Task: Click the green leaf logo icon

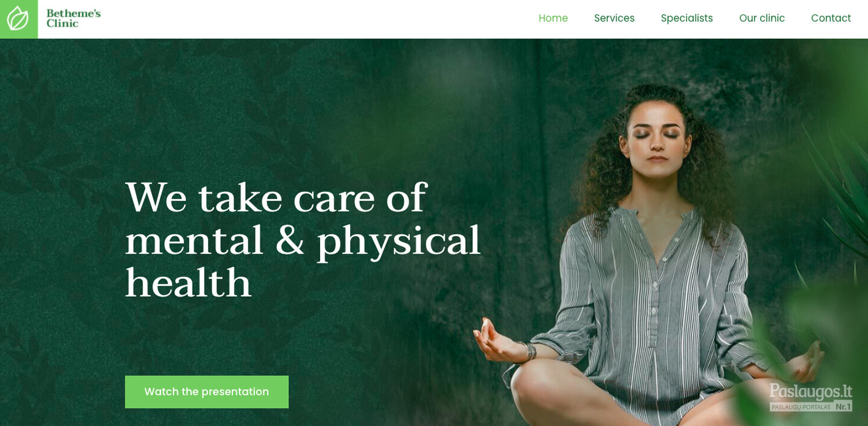Action: tap(19, 19)
